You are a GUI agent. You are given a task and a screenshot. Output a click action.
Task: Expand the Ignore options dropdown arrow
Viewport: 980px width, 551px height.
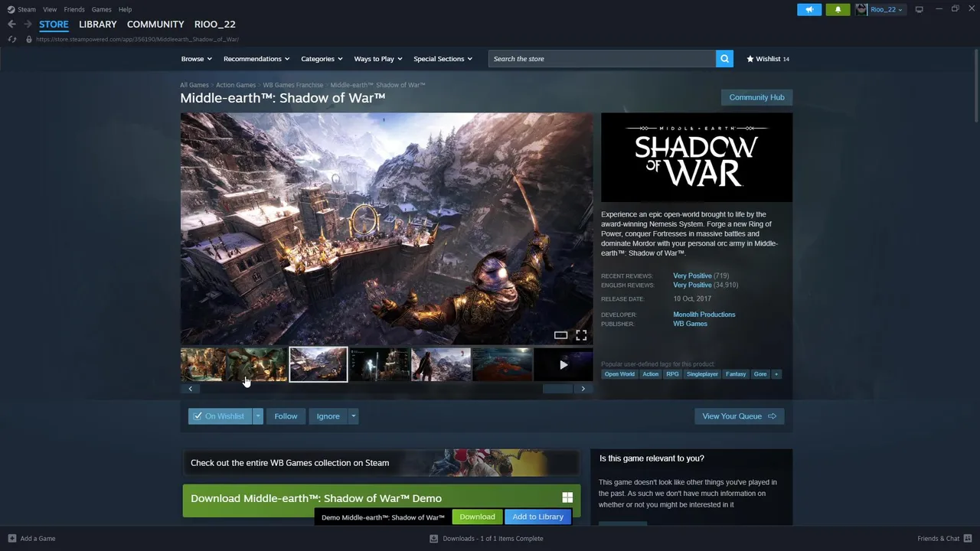(353, 416)
